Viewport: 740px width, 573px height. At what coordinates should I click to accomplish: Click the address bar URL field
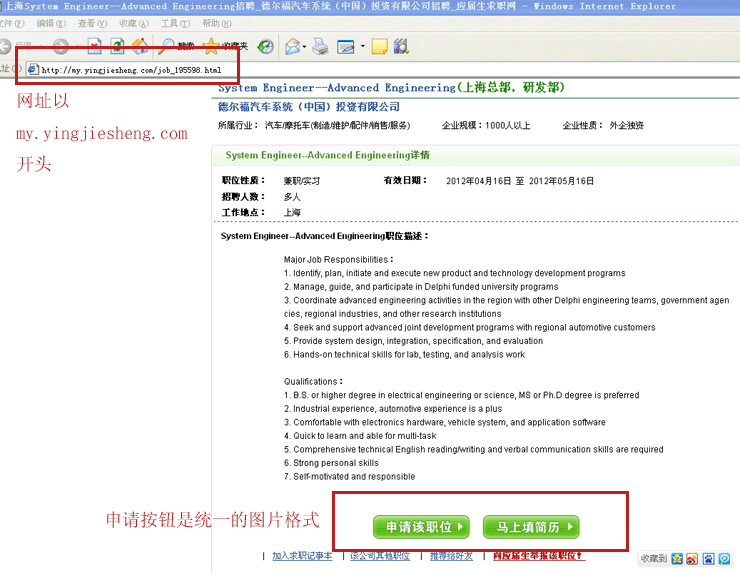pyautogui.click(x=382, y=70)
